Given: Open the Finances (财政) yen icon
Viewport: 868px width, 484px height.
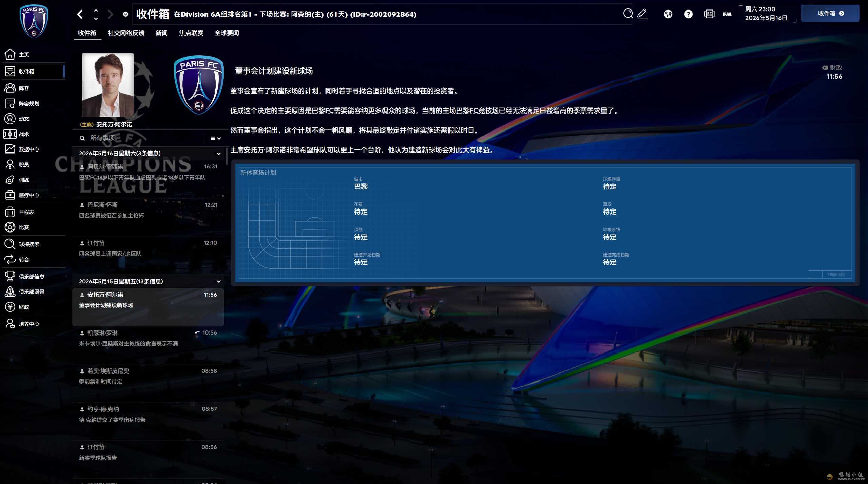Looking at the screenshot, I should 10,307.
